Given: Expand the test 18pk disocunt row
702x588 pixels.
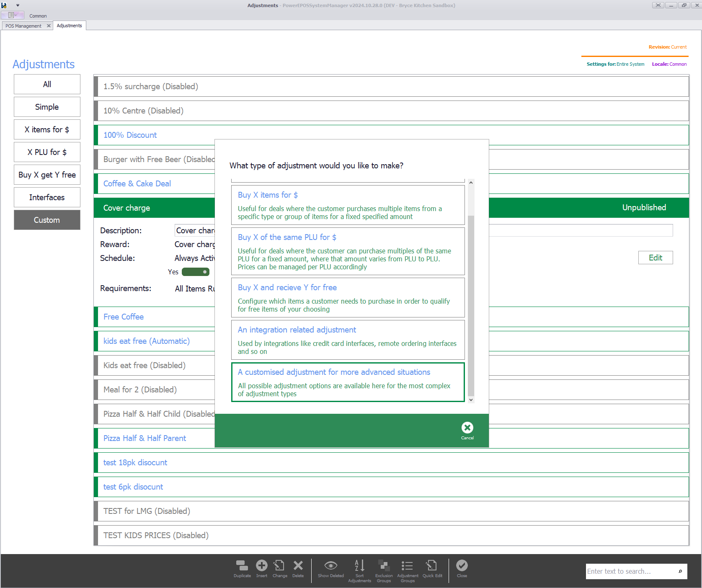Looking at the screenshot, I should click(x=391, y=462).
